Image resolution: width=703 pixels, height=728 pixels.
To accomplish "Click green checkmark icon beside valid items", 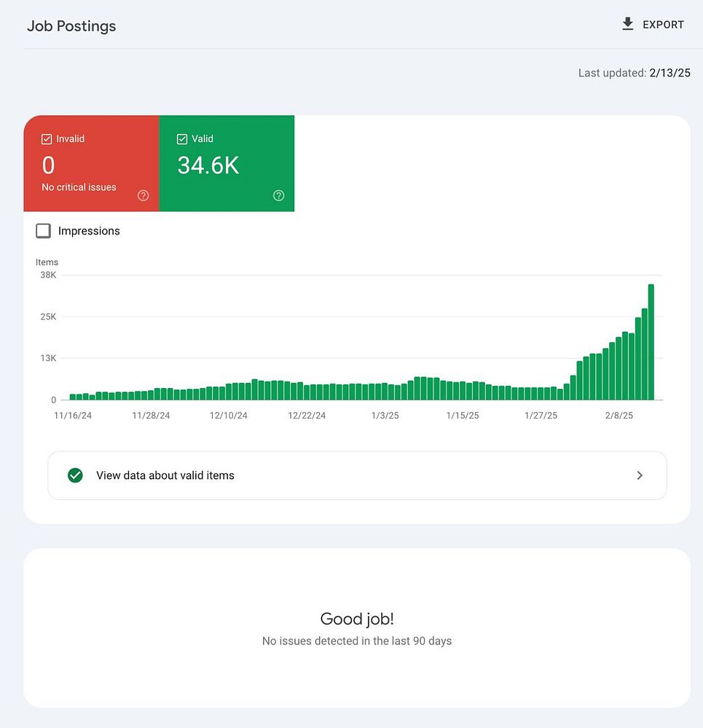I will coord(75,475).
